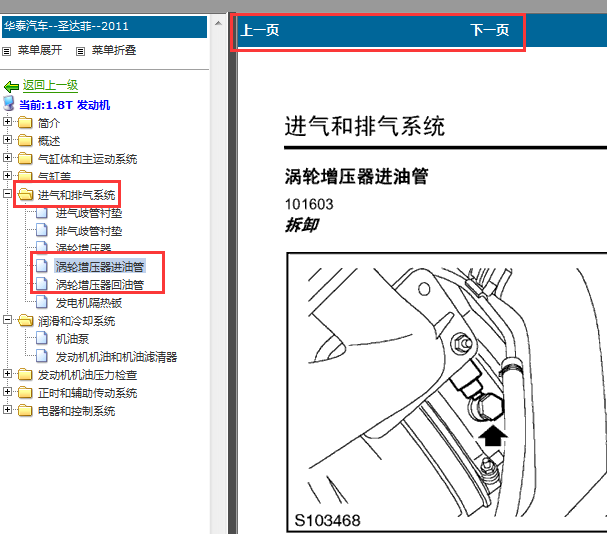Viewport: 607px width, 534px height.
Task: Select the 发动机机油压力检查 folder
Action: pyautogui.click(x=87, y=375)
